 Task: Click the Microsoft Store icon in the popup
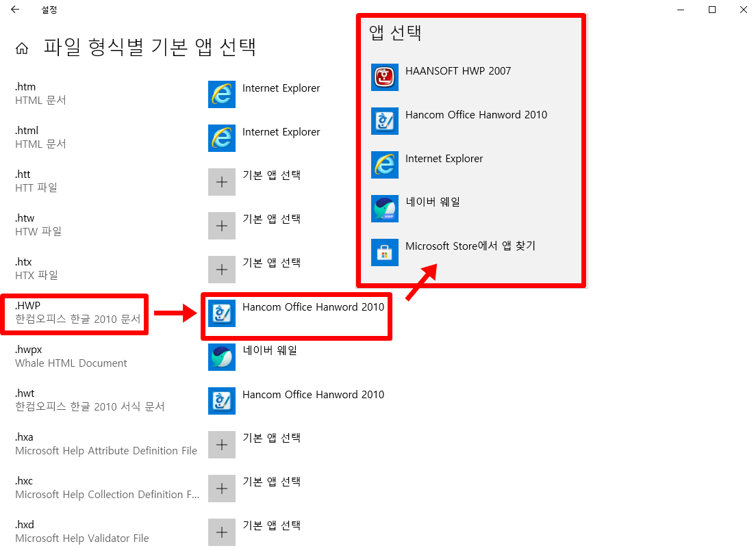click(x=385, y=252)
